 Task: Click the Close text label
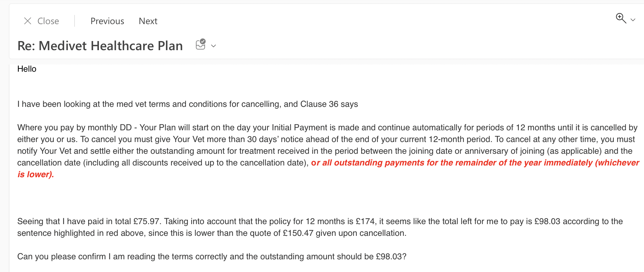[48, 21]
